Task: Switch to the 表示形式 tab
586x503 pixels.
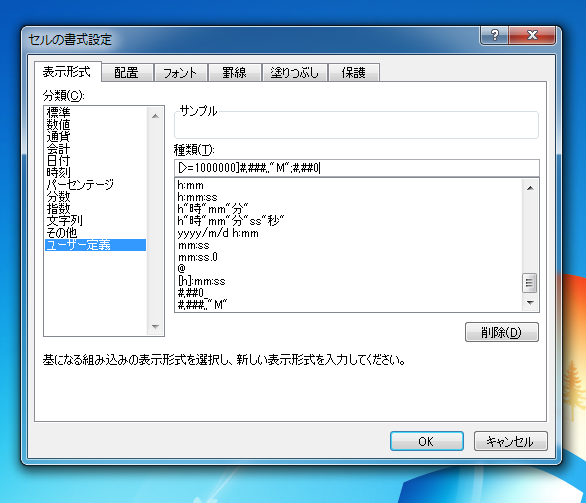Action: [x=67, y=71]
